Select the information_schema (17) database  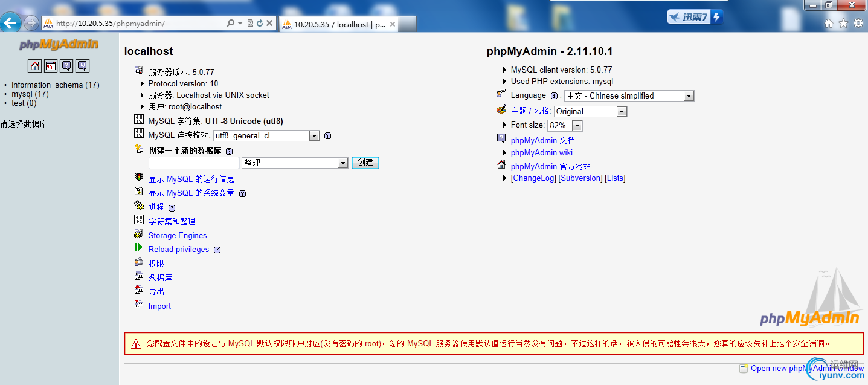tap(56, 85)
